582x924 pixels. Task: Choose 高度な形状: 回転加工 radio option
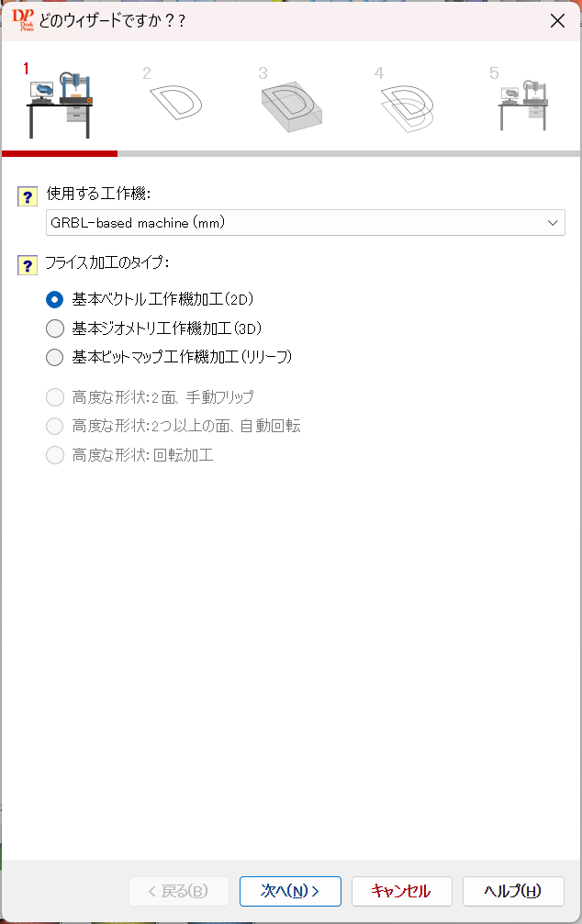(x=55, y=455)
